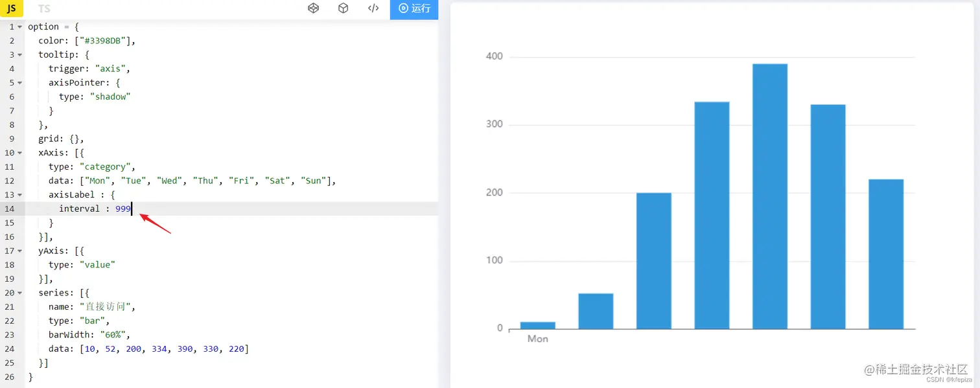Click the "Sun" string in xAxis data
The width and height of the screenshot is (980, 388).
(x=313, y=181)
